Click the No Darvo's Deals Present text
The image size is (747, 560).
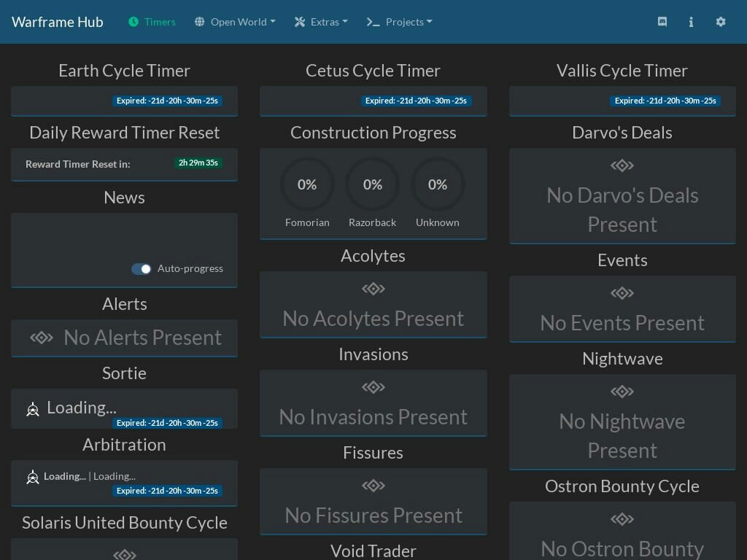coord(622,210)
